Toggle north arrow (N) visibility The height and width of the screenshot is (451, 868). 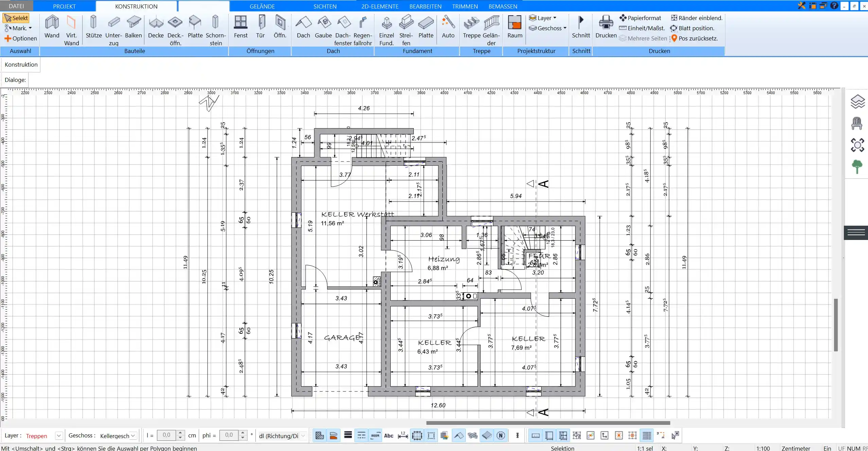pyautogui.click(x=501, y=435)
